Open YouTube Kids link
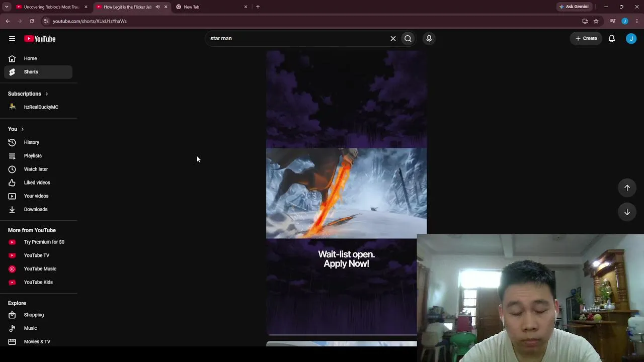Screen dimensions: 644x362 pos(38,282)
